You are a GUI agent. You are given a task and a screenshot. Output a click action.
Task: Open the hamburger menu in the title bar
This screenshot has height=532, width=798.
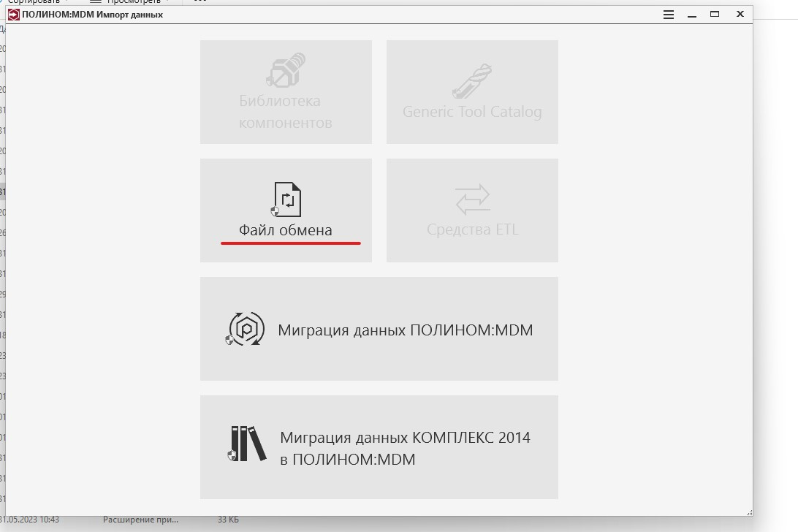[x=668, y=15]
